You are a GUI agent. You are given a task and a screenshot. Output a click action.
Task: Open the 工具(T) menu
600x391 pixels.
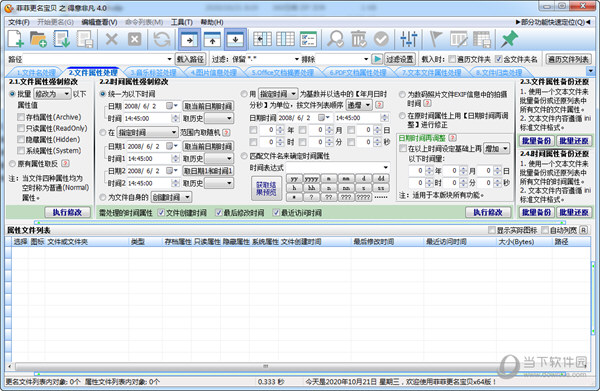pos(181,22)
